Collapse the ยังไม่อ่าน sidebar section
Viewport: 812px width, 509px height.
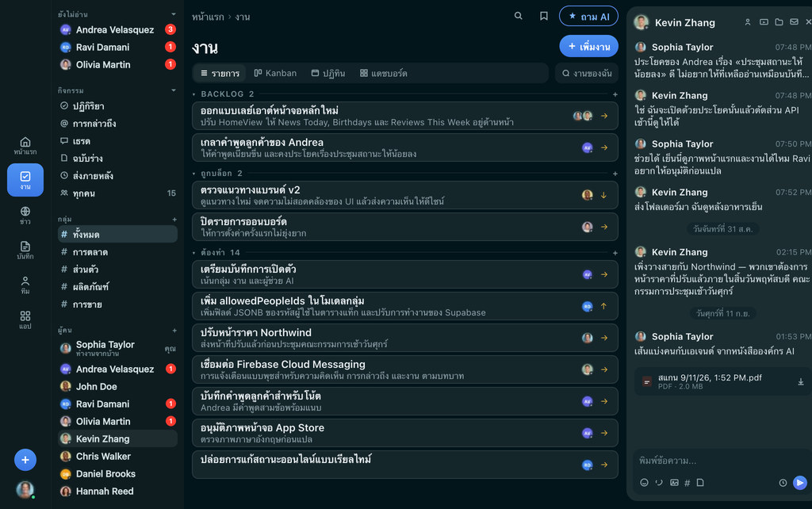pyautogui.click(x=174, y=14)
